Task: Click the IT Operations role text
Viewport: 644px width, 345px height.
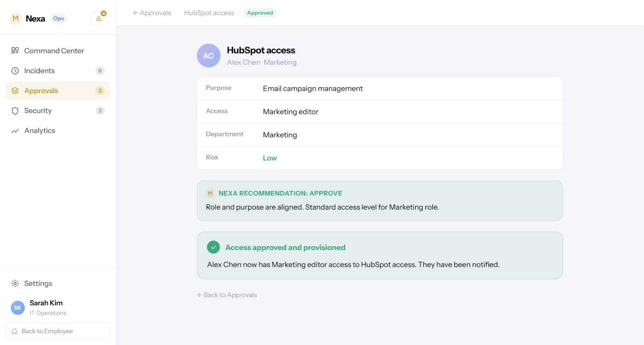Action: coord(47,313)
